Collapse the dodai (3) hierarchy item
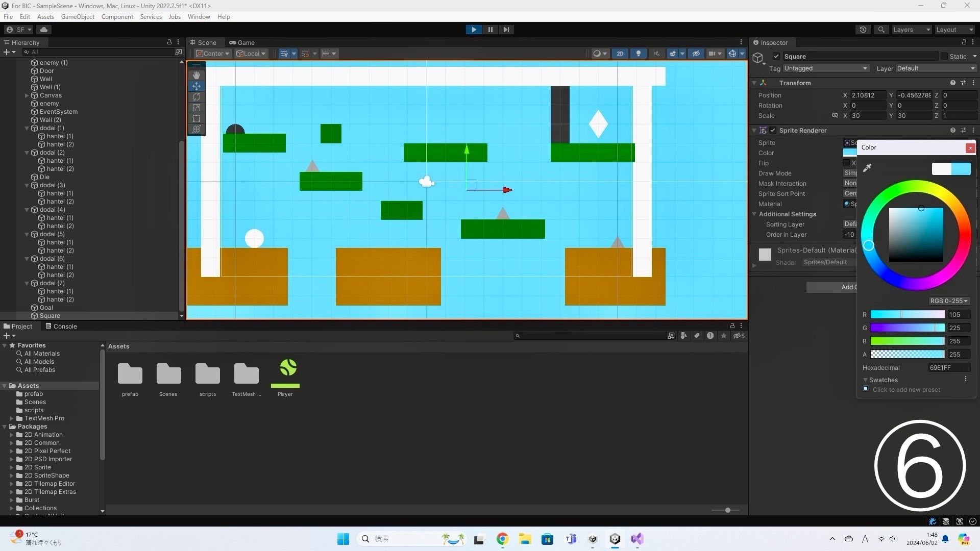Screen dimensions: 980x551 pos(27,185)
